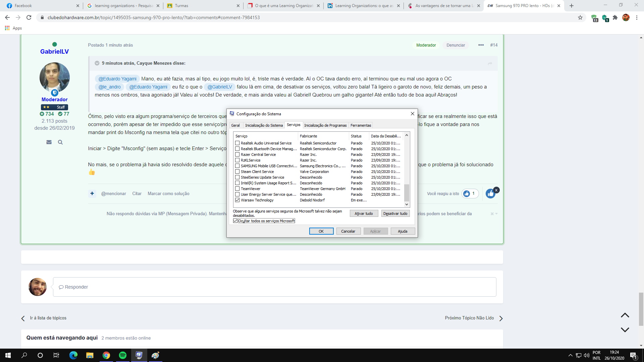Open the Apps shortcut in bookmarks bar
This screenshot has width=644, height=362.
pyautogui.click(x=13, y=28)
